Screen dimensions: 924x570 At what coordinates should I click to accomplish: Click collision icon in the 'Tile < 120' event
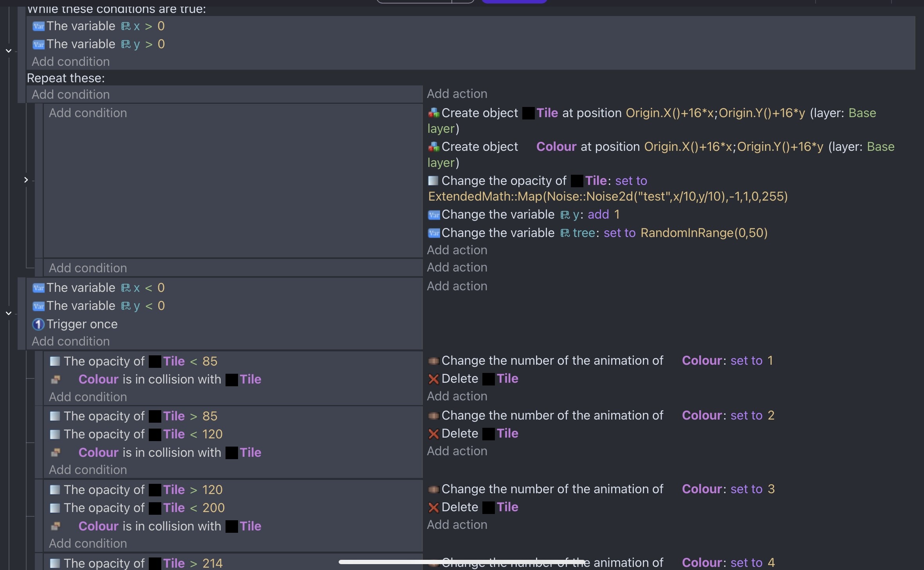56,452
